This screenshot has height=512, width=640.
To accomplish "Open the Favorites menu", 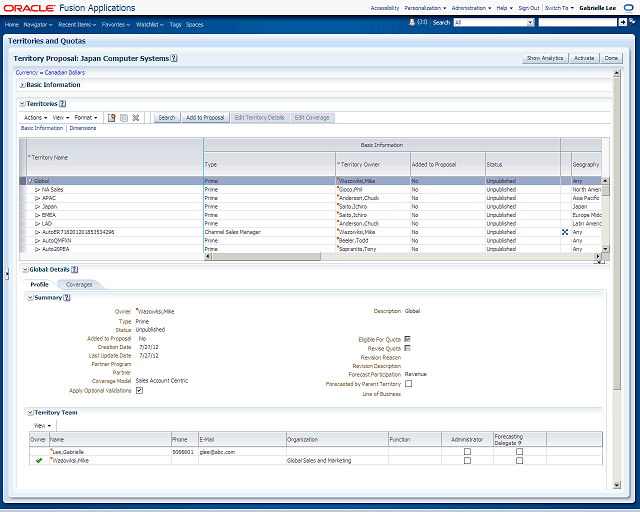I will tap(116, 24).
